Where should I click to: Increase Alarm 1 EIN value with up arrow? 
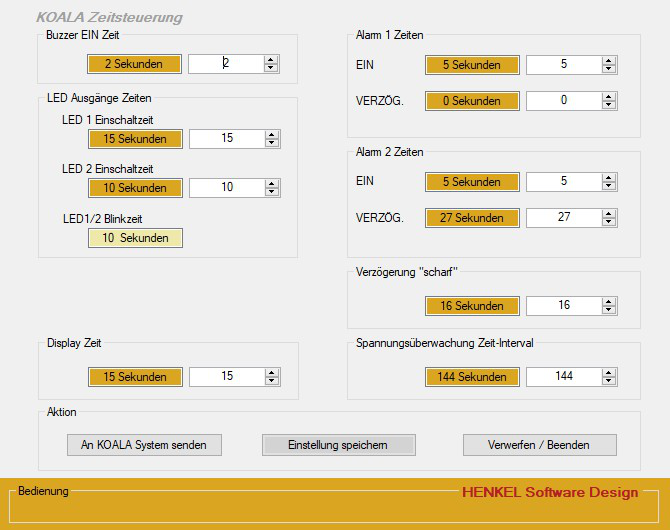[608, 60]
